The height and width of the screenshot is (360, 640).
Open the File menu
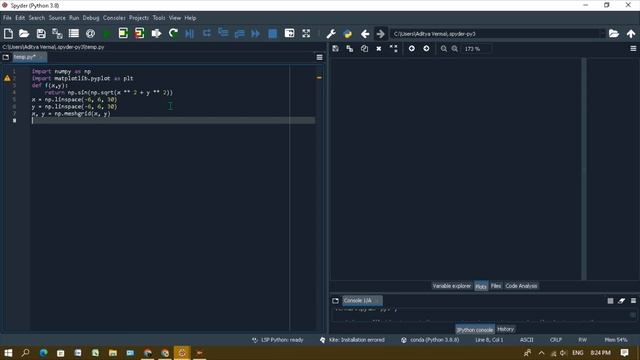tap(7, 18)
